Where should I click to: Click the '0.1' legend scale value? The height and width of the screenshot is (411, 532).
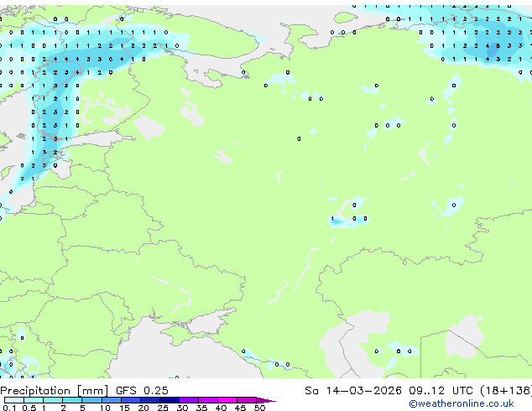(x=9, y=408)
